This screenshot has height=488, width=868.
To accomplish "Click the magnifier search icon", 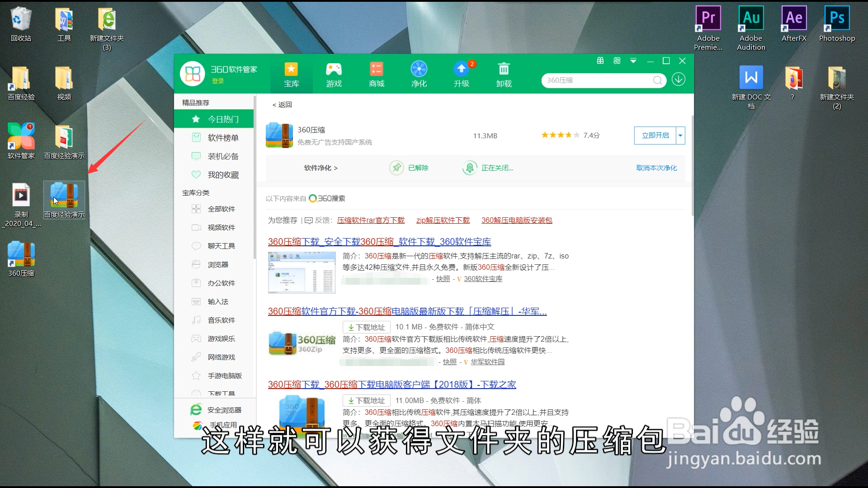I will (658, 80).
